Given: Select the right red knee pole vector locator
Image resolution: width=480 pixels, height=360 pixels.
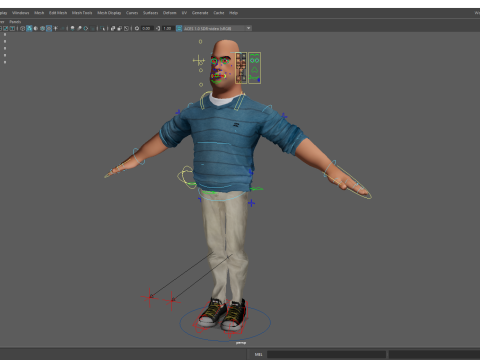Looking at the screenshot, I should click(172, 301).
